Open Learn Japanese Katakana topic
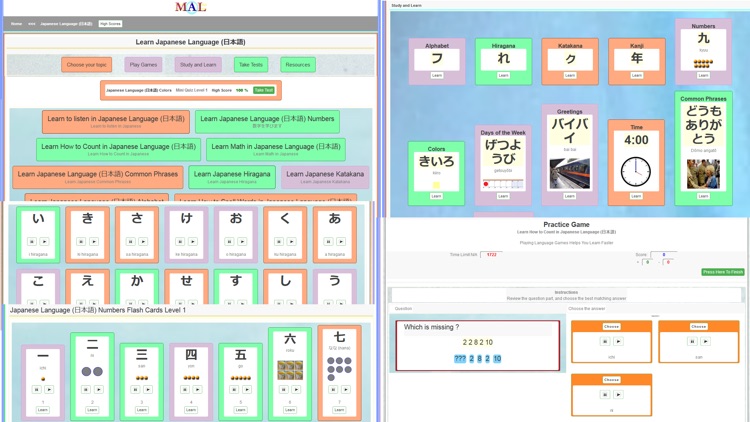Screen dimensions: 750x422 (x=325, y=177)
